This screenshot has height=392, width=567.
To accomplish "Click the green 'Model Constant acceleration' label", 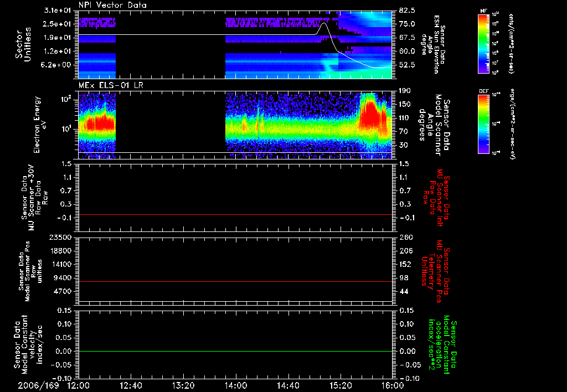I will coord(443,345).
